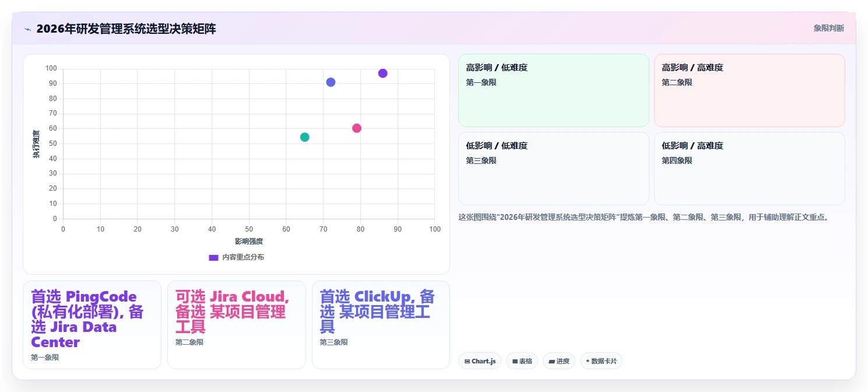Toggle the 内容重点分布 legend swatch

pyautogui.click(x=213, y=257)
